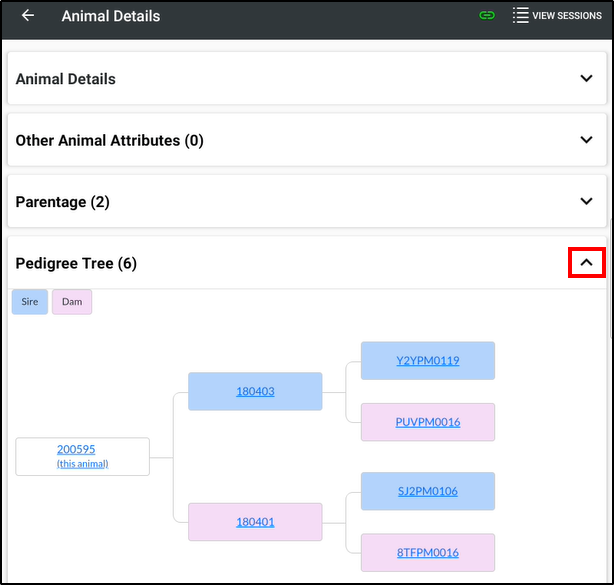The image size is (614, 585).
Task: Open granddam PUVPM0016 link
Action: point(428,422)
